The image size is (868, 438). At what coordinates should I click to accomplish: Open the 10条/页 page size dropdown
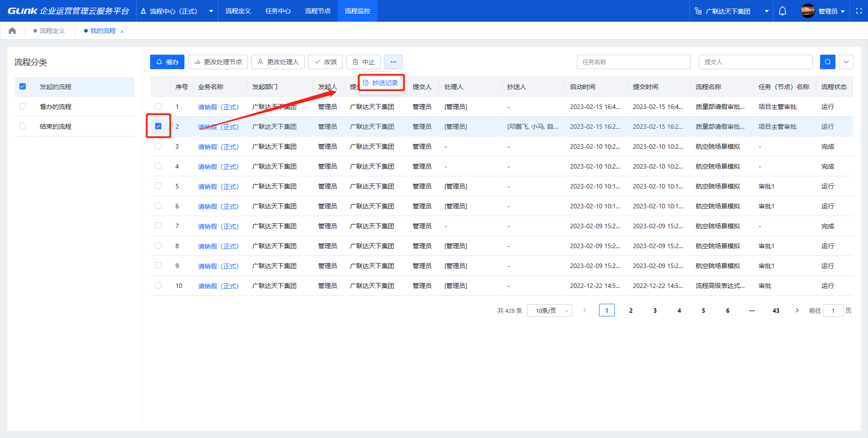click(x=550, y=311)
